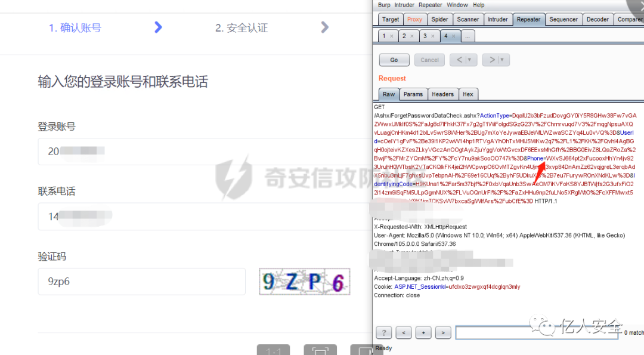Select Repeater request tab 3
Viewport: 644px width, 355px height.
pyautogui.click(x=425, y=36)
